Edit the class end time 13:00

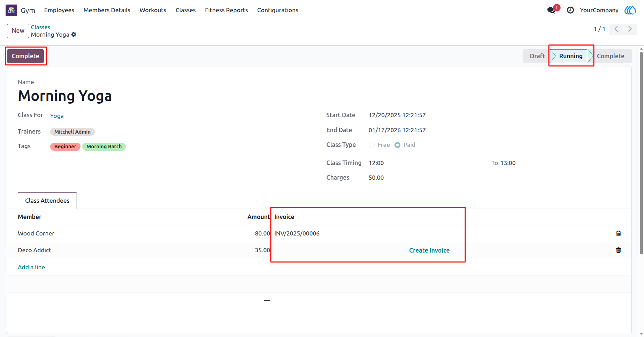pyautogui.click(x=508, y=163)
